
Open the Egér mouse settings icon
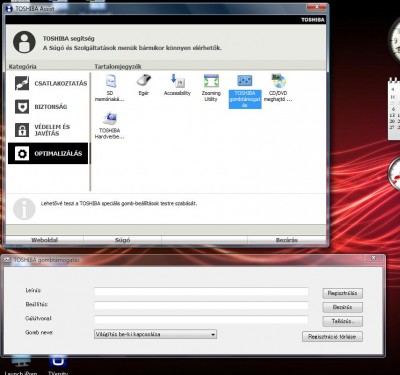coord(144,85)
